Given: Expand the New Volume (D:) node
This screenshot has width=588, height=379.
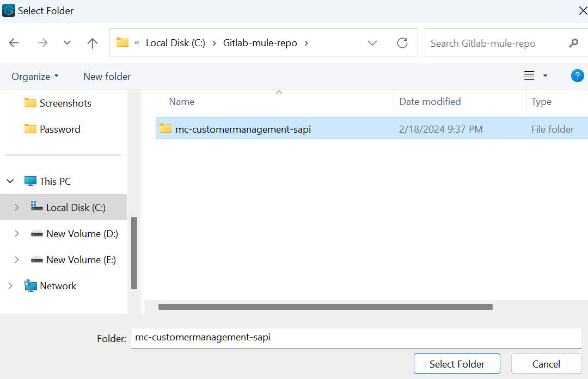Looking at the screenshot, I should click(16, 234).
